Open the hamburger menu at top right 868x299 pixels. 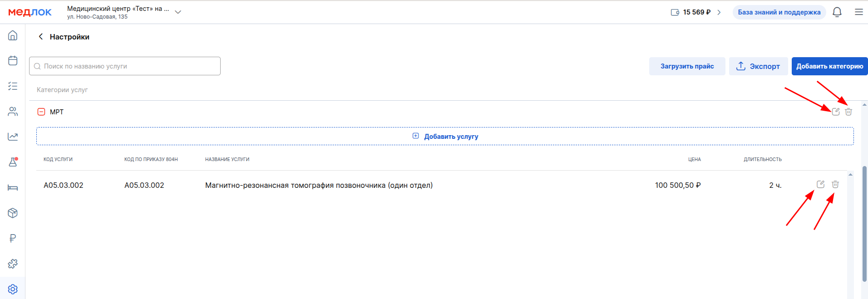(859, 12)
